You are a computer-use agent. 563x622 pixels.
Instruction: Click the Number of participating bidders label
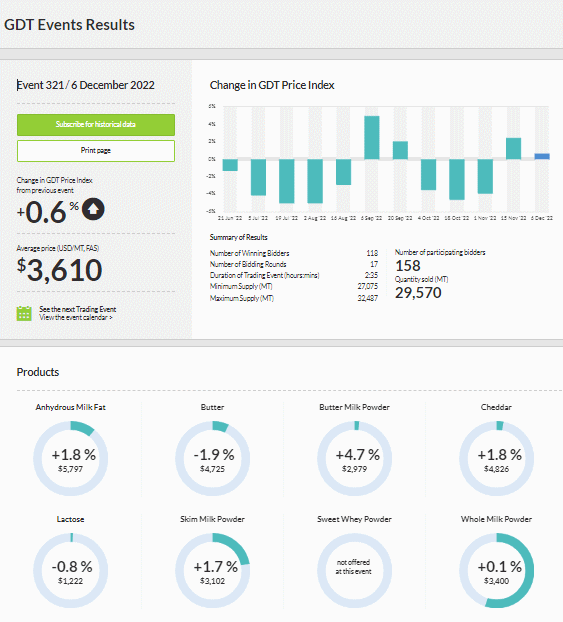[x=440, y=252]
